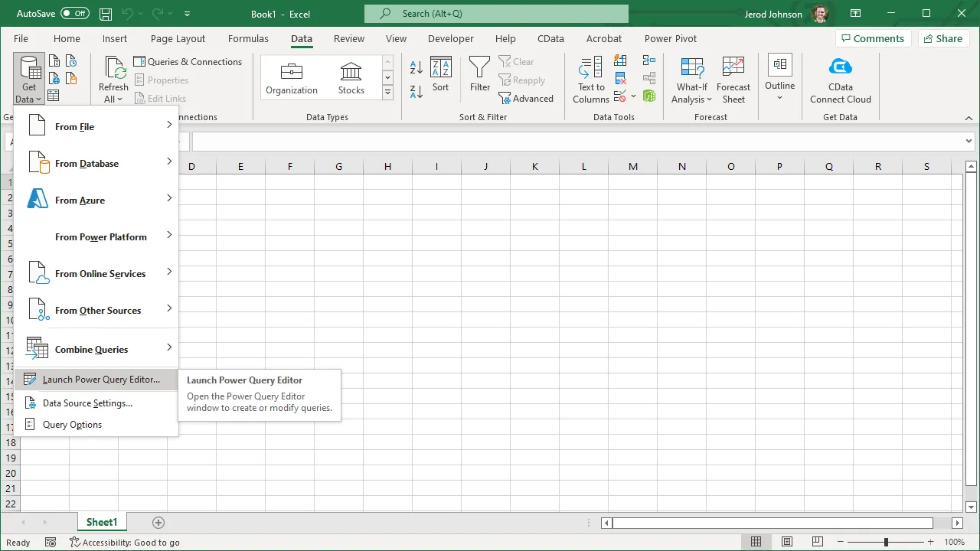The width and height of the screenshot is (980, 551).
Task: Click Text to Columns
Action: (x=591, y=80)
